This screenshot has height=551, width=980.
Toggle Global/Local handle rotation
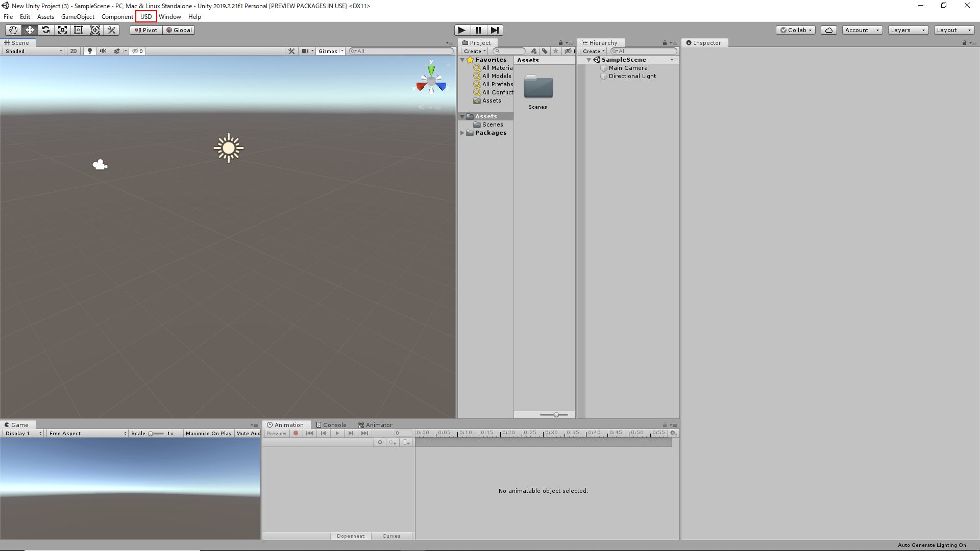179,30
